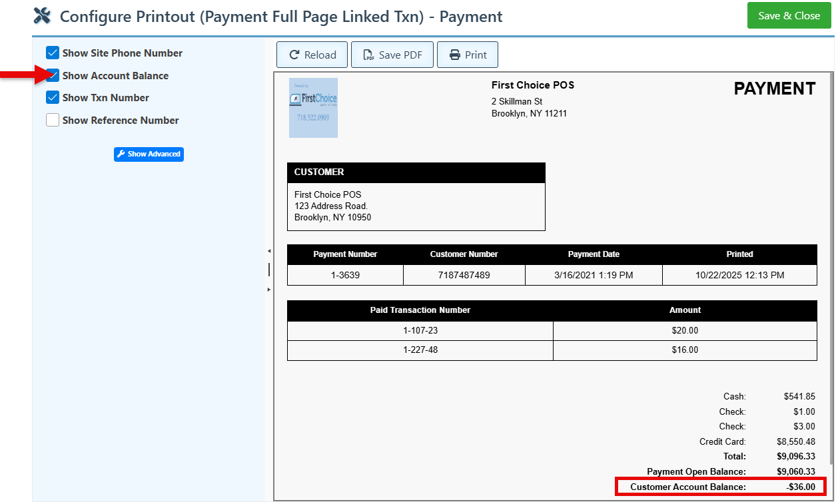
Task: Select paid transaction number 1-227-48
Action: coord(420,350)
